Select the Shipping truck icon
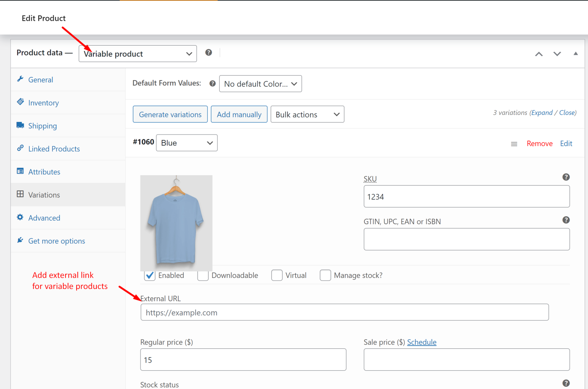 [20, 125]
